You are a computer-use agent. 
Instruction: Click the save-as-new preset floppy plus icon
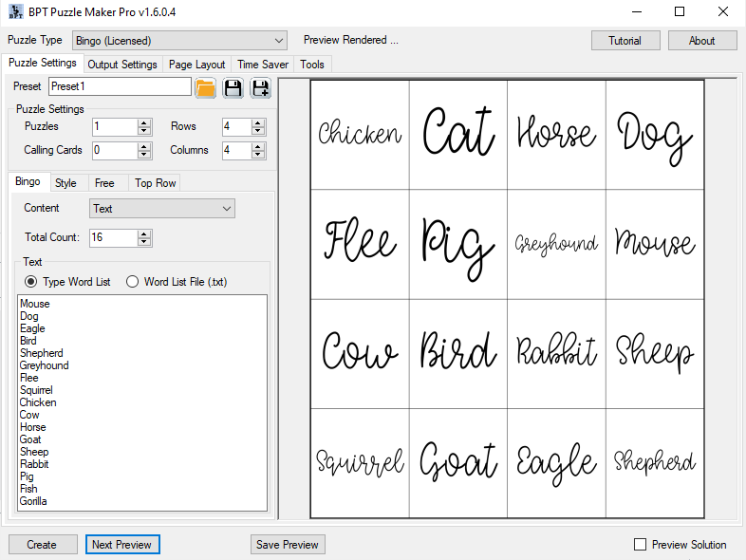(x=261, y=88)
